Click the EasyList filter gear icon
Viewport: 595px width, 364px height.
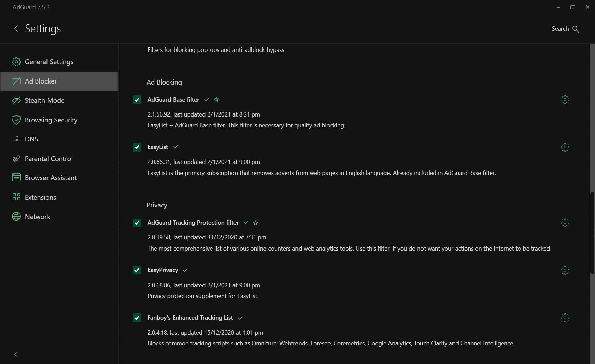pyautogui.click(x=565, y=147)
